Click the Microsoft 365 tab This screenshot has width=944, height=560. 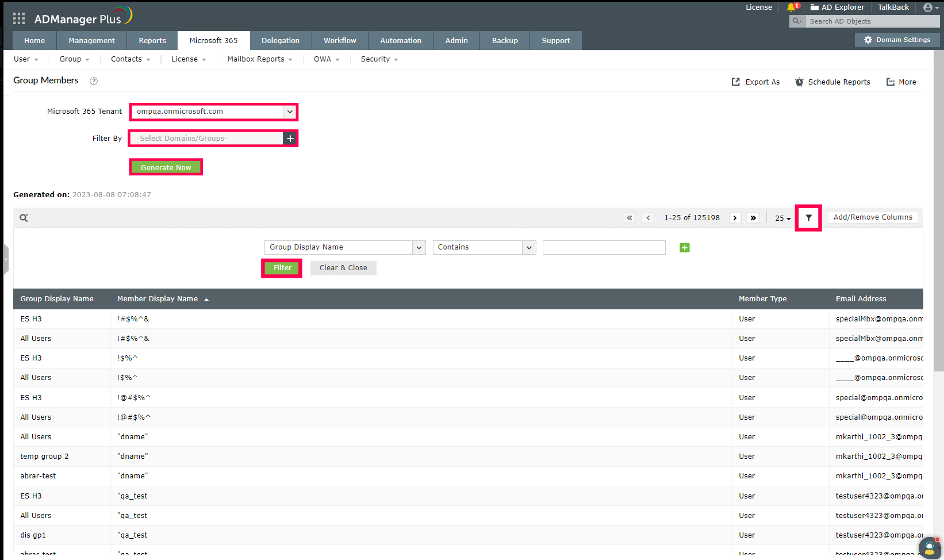tap(213, 41)
